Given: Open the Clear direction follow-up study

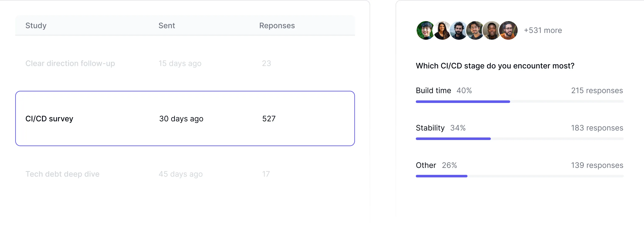Looking at the screenshot, I should click(70, 63).
